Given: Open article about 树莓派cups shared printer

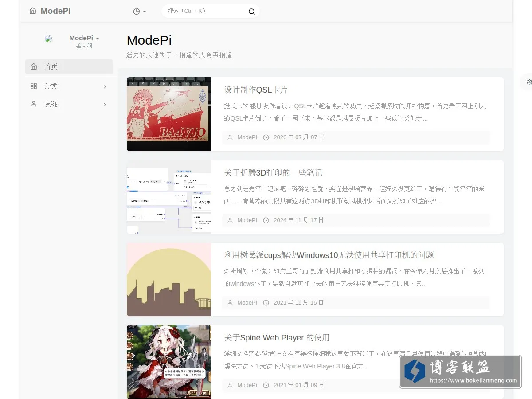Looking at the screenshot, I should pyautogui.click(x=329, y=255).
